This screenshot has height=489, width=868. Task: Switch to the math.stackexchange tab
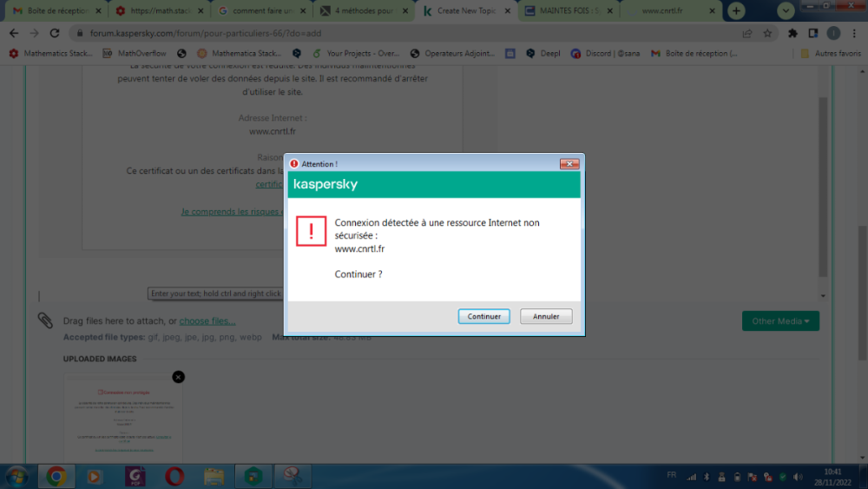pyautogui.click(x=161, y=10)
